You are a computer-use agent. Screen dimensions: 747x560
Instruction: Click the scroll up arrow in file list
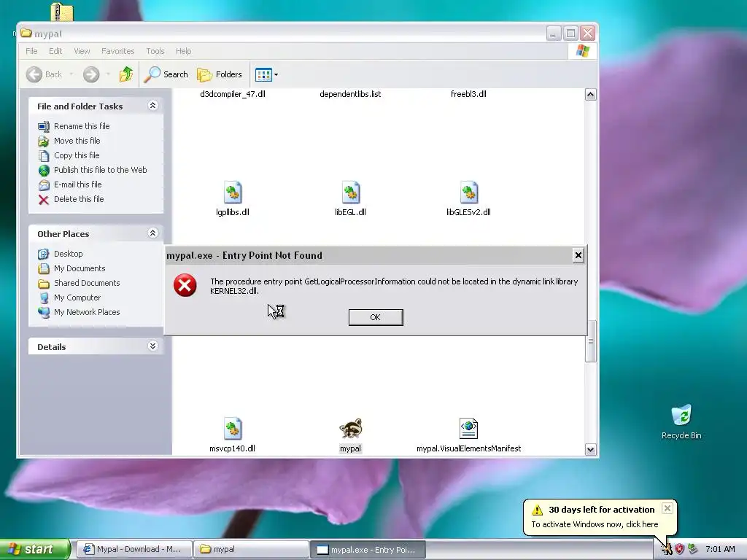[x=590, y=94]
